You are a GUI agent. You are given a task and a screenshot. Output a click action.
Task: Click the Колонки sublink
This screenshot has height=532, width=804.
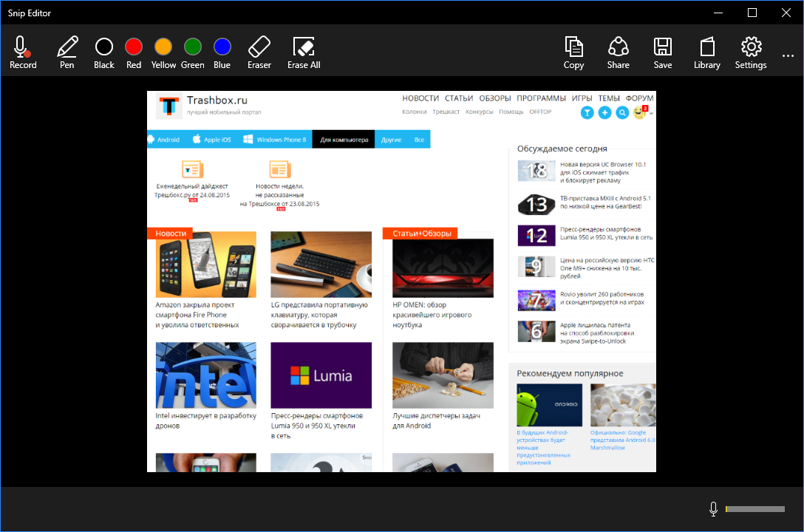click(415, 112)
